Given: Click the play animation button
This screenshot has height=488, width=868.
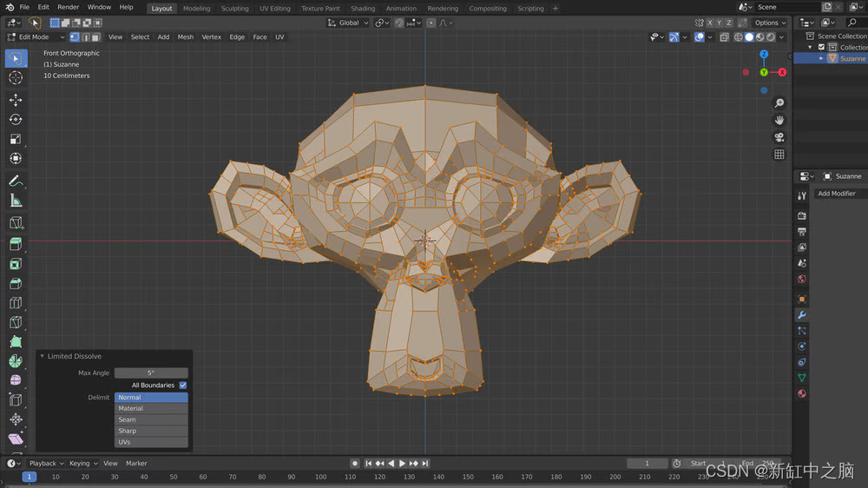Looking at the screenshot, I should (403, 463).
